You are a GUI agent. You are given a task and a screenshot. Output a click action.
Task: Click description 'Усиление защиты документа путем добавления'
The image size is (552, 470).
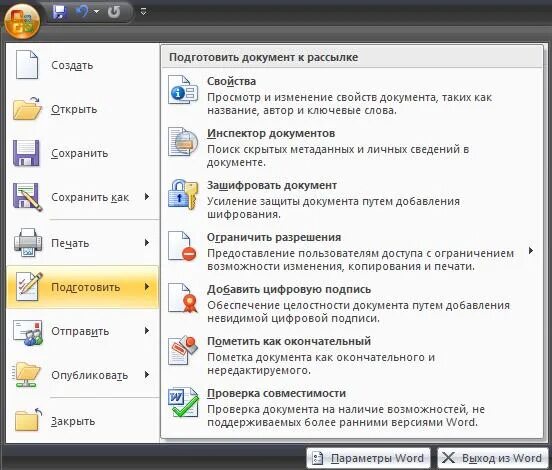coord(333,202)
